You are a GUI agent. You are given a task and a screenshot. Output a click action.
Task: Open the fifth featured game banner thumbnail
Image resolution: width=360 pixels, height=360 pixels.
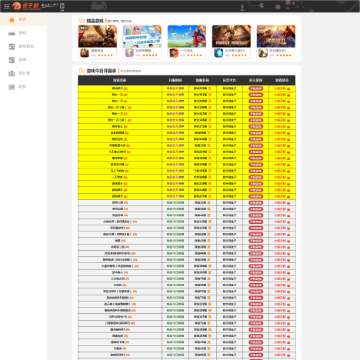(276, 36)
